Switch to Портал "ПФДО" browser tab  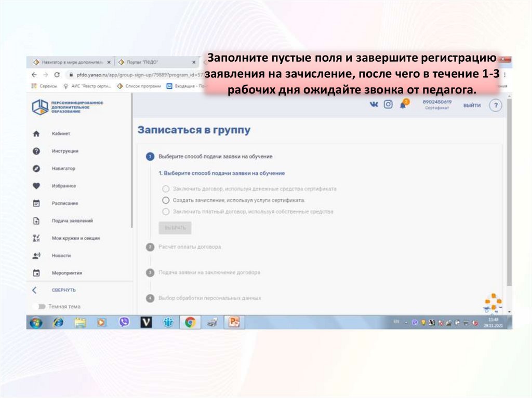[157, 62]
